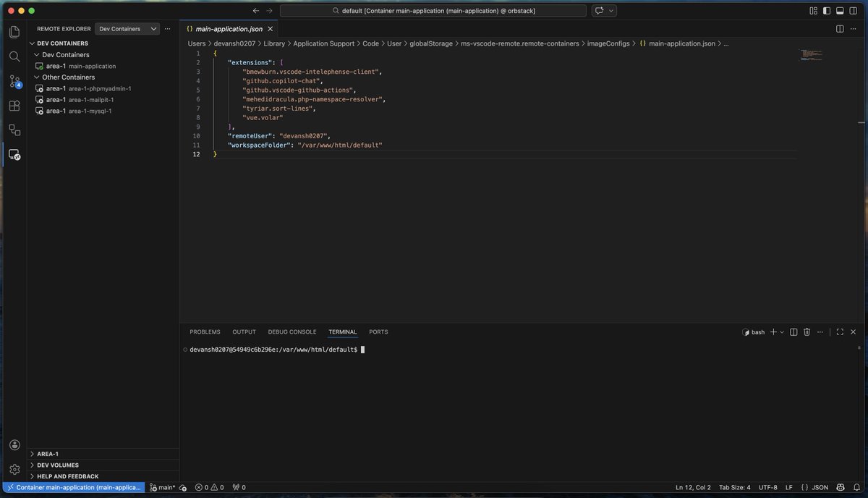This screenshot has height=498, width=868.
Task: Open errors and warnings count in status bar
Action: 210,488
